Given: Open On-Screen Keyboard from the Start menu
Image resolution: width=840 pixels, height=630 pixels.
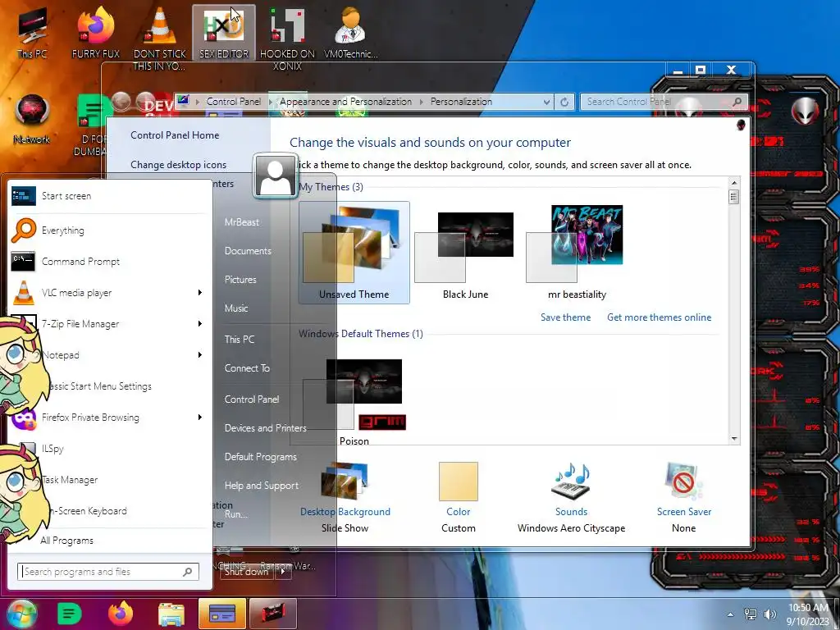Looking at the screenshot, I should point(110,510).
